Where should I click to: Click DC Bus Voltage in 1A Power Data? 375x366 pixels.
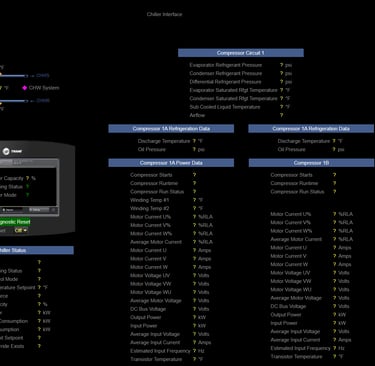point(148,309)
